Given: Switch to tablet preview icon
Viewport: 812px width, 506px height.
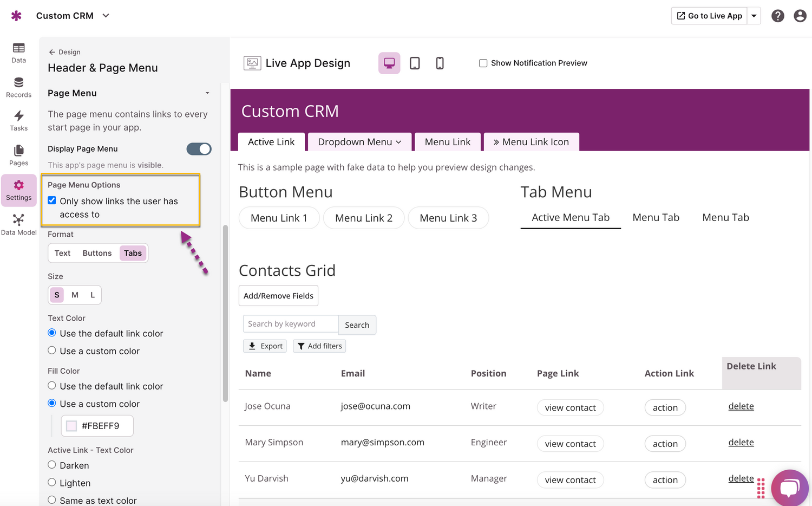Looking at the screenshot, I should point(415,63).
